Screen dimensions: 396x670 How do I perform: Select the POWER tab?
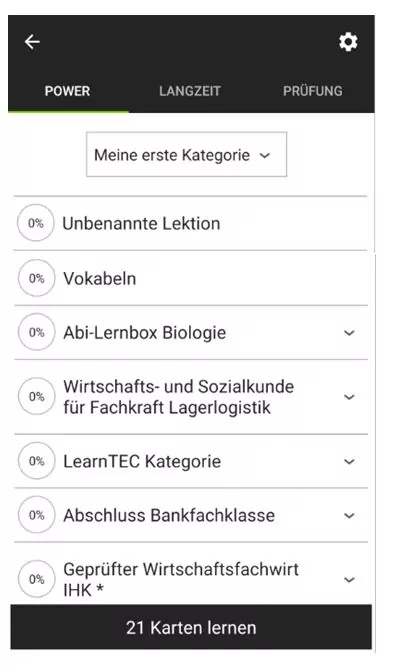pyautogui.click(x=67, y=91)
